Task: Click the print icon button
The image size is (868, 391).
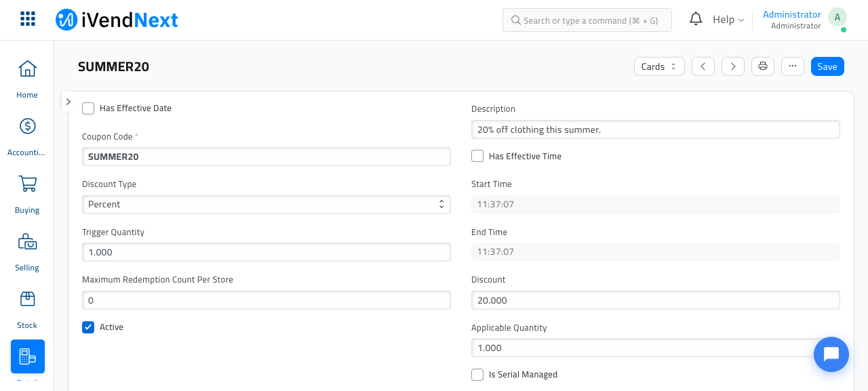Action: [763, 66]
